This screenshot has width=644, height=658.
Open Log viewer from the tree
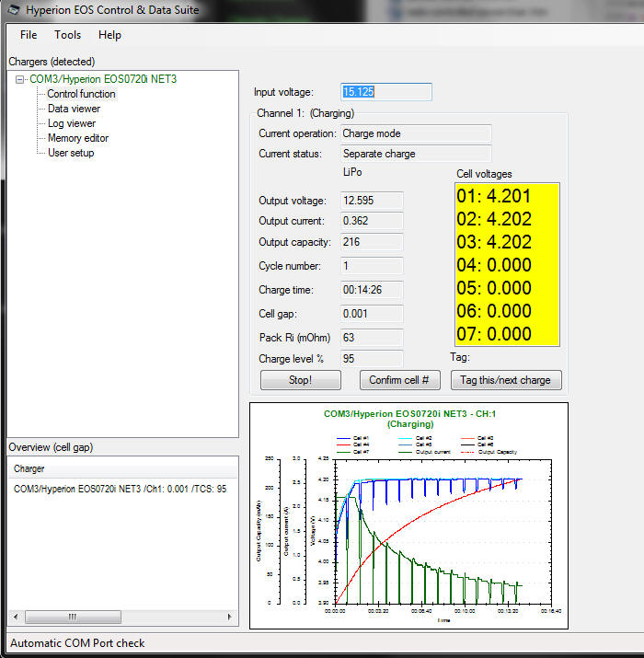point(71,123)
